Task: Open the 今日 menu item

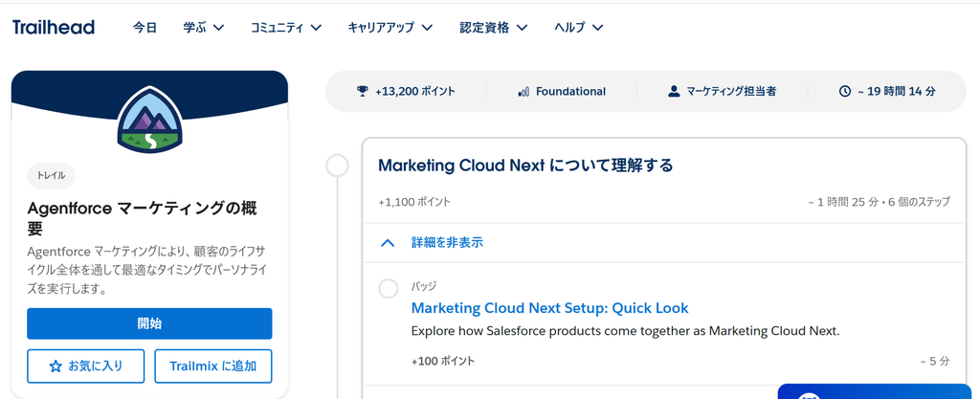Action: (x=145, y=28)
